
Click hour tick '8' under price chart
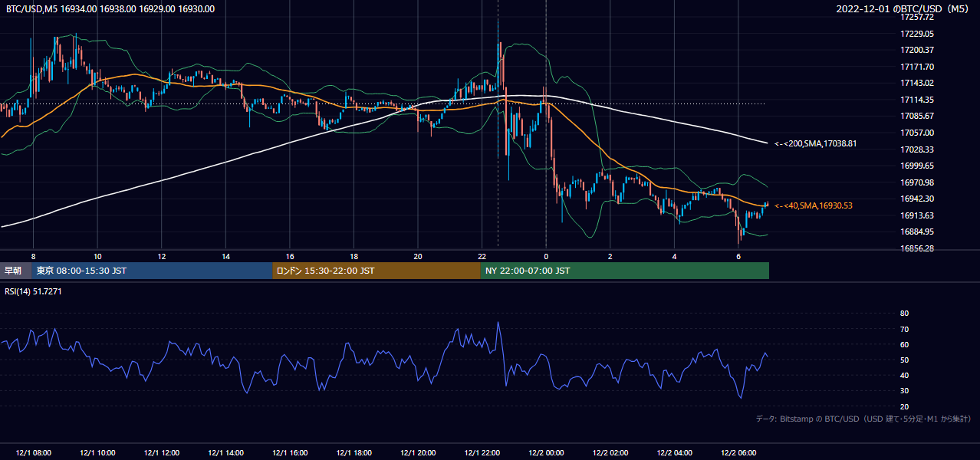(x=34, y=256)
